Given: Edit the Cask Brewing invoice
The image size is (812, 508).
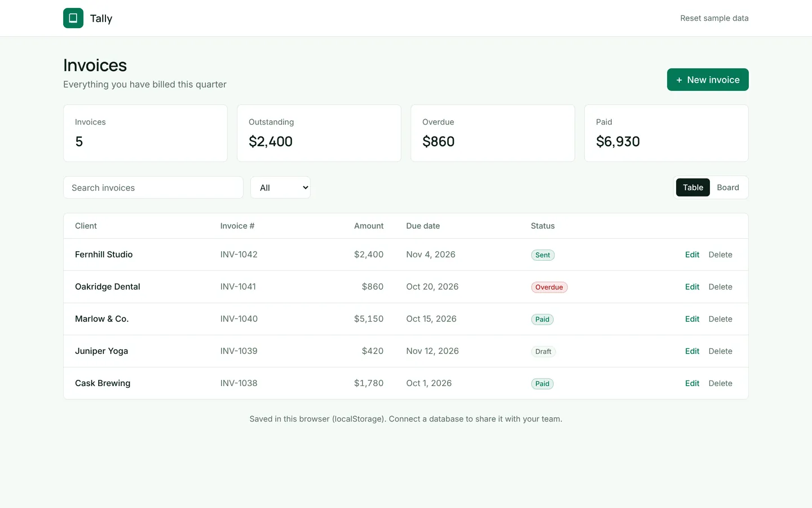Looking at the screenshot, I should tap(692, 383).
